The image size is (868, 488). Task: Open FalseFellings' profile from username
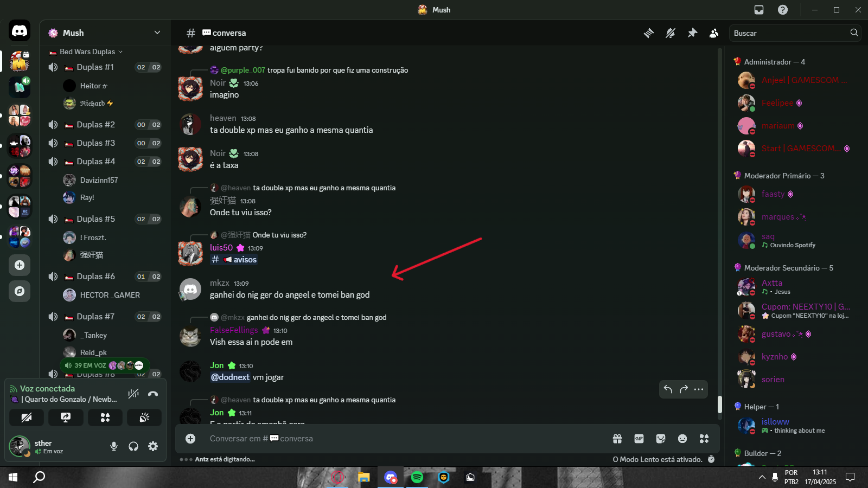coord(234,330)
